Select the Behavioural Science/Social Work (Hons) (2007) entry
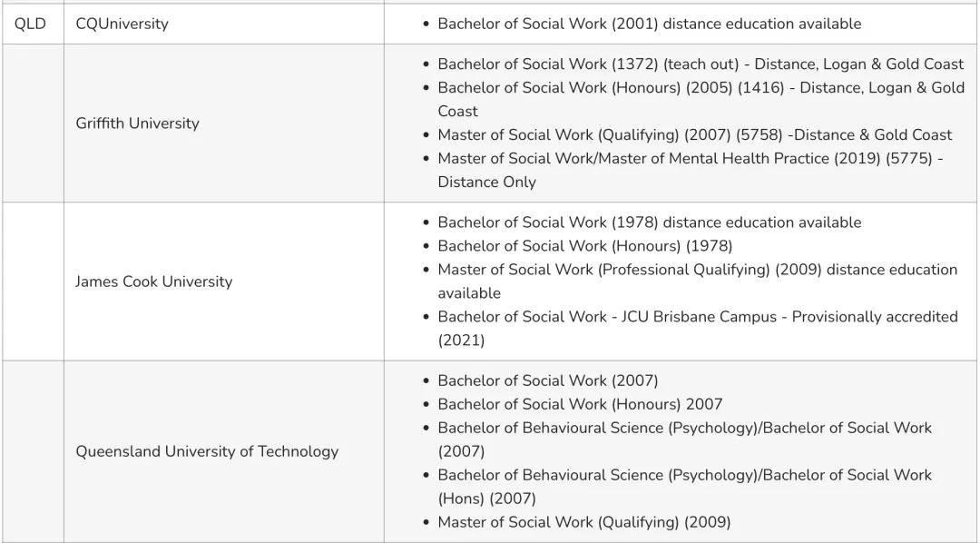The height and width of the screenshot is (543, 980). [684, 475]
